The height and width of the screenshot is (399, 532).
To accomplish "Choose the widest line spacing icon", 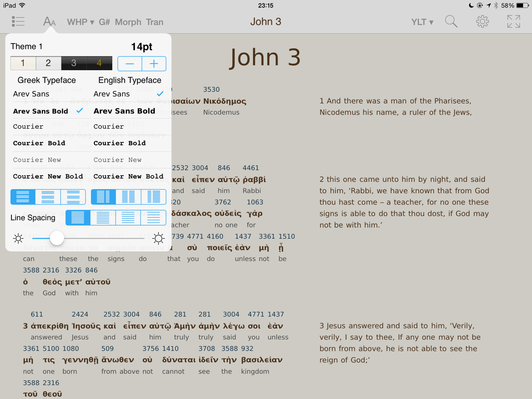I will pyautogui.click(x=153, y=218).
